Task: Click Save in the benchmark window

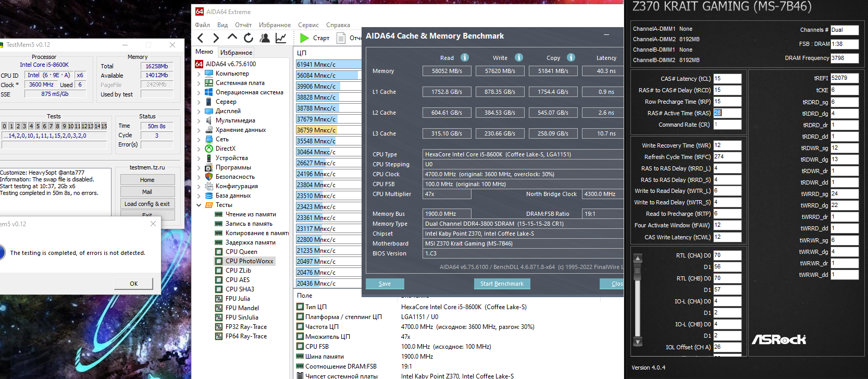Action: (x=385, y=284)
